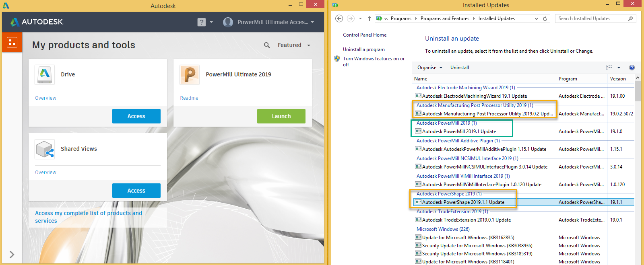Select Programs in the address breadcrumb

pos(401,18)
